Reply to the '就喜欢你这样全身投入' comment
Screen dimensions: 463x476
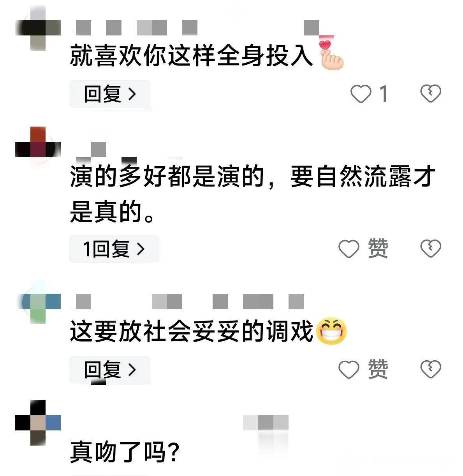click(x=110, y=94)
